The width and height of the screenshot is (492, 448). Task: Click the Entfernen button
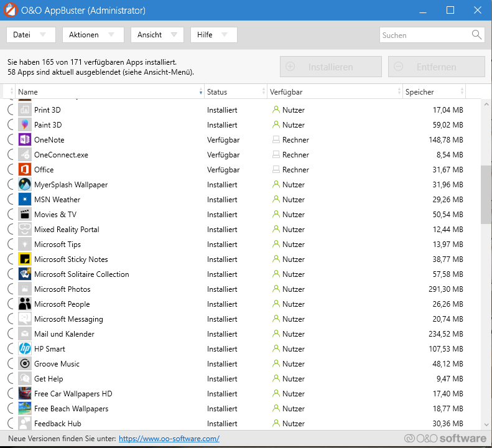click(x=437, y=67)
